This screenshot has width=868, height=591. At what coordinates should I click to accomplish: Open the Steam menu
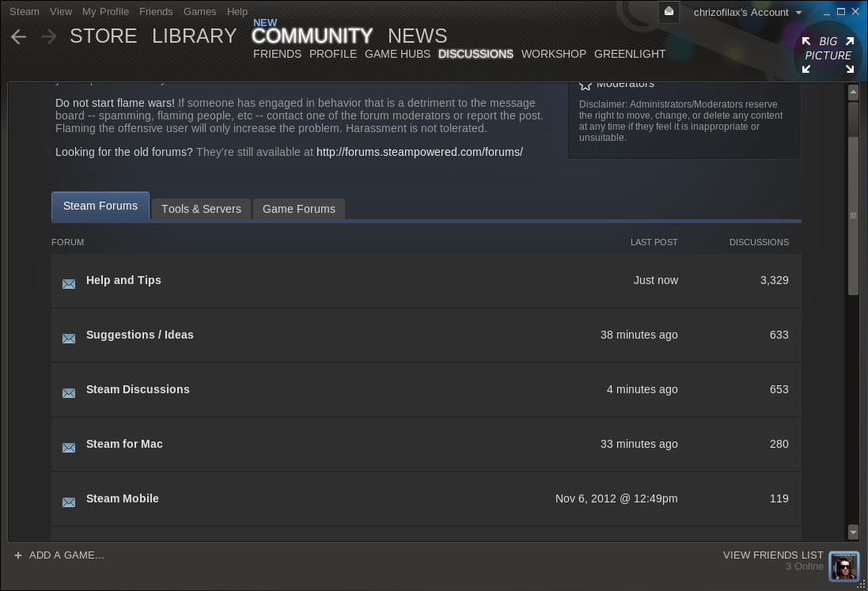coord(25,12)
